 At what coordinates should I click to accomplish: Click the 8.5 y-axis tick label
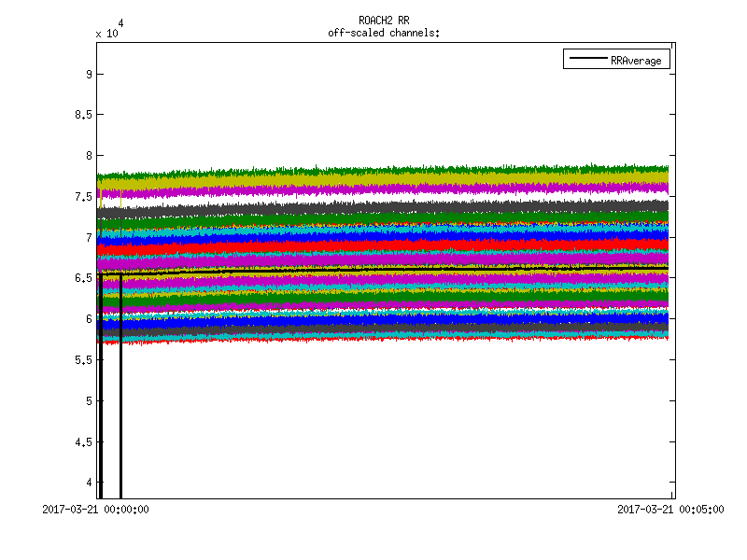82,115
